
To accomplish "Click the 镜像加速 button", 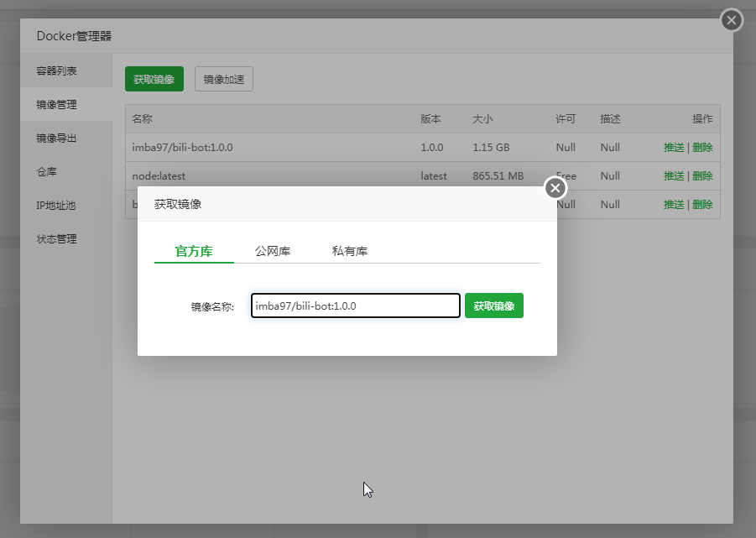I will click(224, 79).
